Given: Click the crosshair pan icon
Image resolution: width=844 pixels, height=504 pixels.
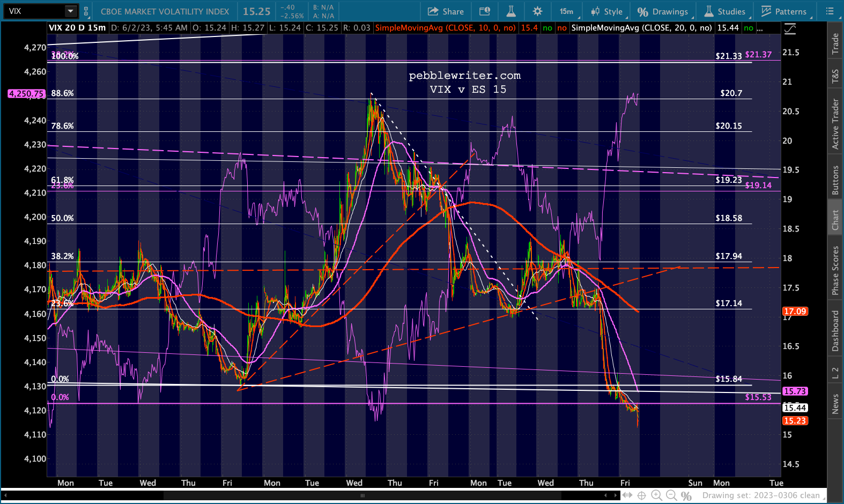Looking at the screenshot, I should pos(641,495).
